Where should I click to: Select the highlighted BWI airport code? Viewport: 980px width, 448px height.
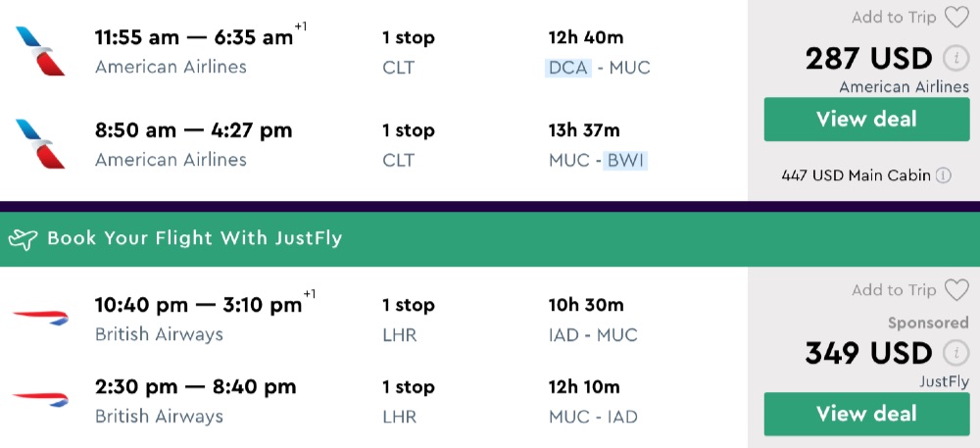[x=625, y=160]
